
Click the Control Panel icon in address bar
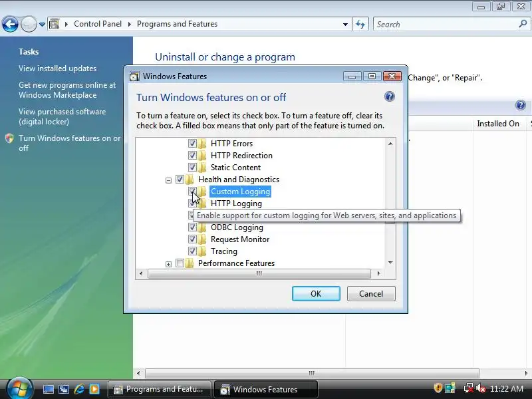pyautogui.click(x=55, y=24)
